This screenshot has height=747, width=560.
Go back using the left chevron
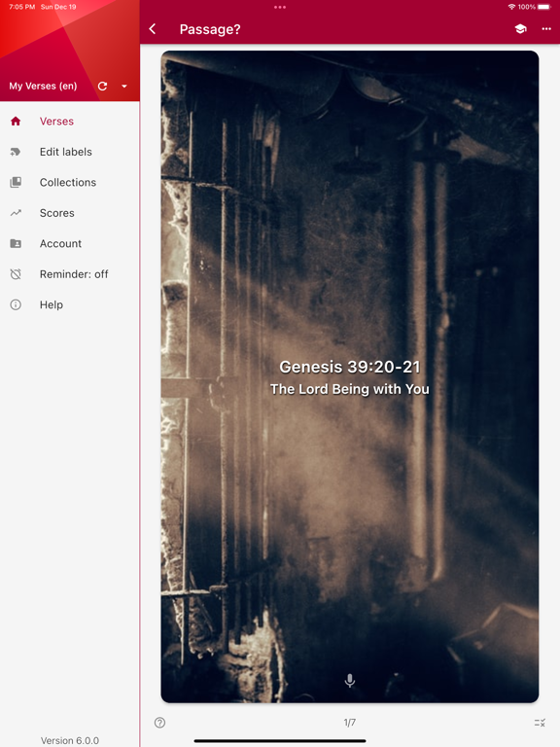[153, 29]
